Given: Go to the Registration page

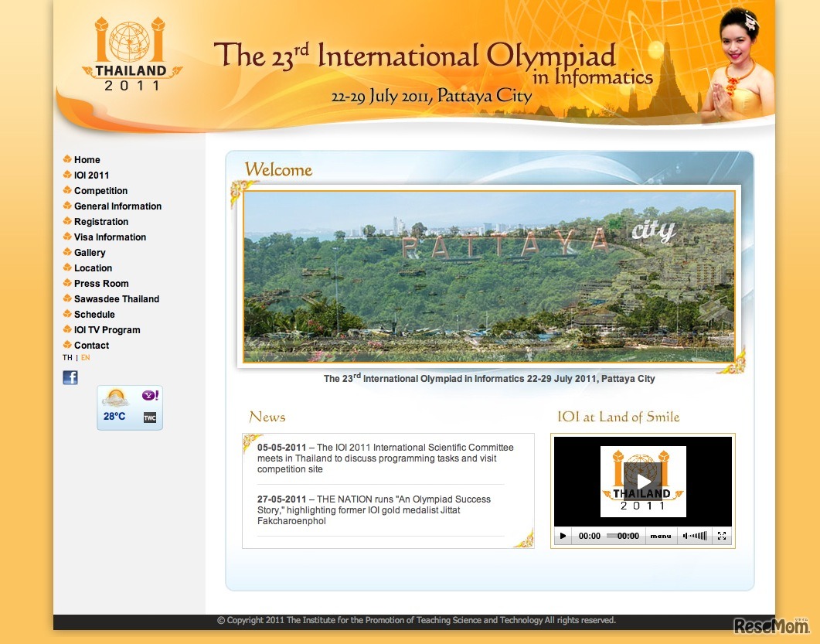Looking at the screenshot, I should (x=101, y=221).
